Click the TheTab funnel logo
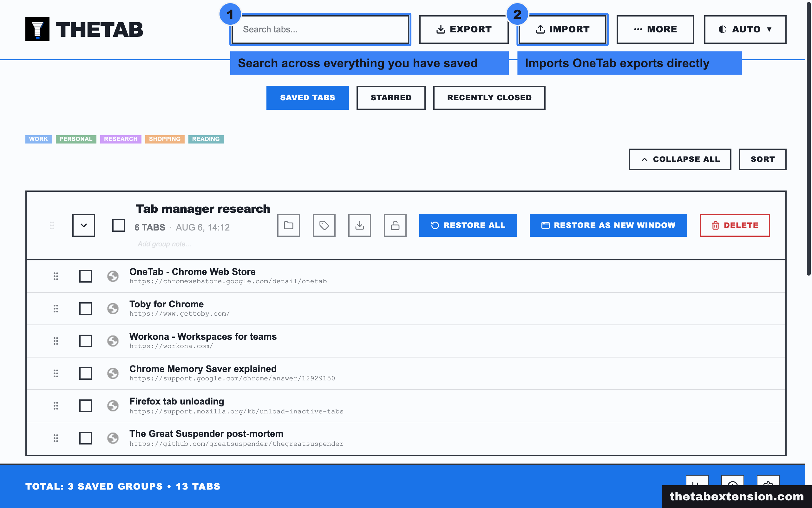Image resolution: width=812 pixels, height=508 pixels. (x=37, y=29)
